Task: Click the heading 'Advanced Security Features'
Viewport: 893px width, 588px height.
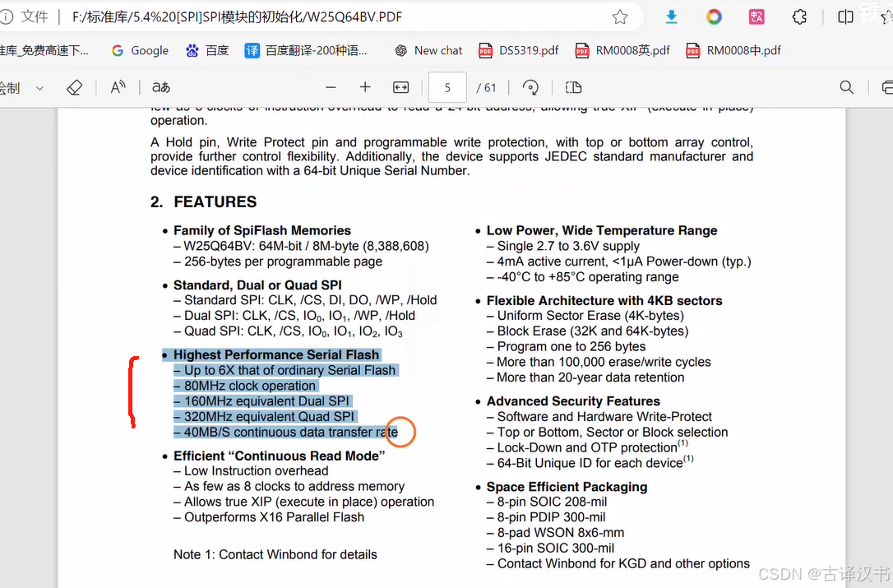Action: pyautogui.click(x=573, y=401)
